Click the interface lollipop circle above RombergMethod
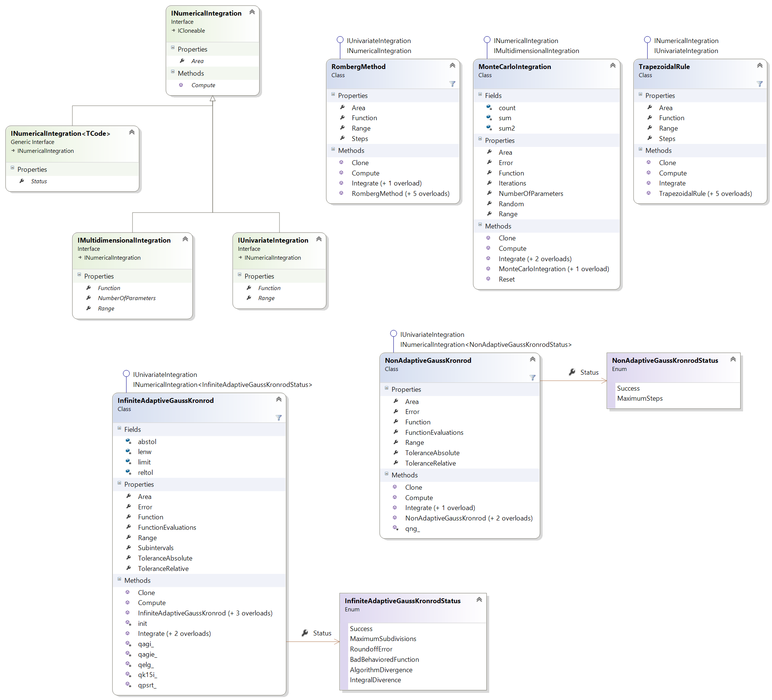Viewport: 772px width, 700px height. (340, 40)
